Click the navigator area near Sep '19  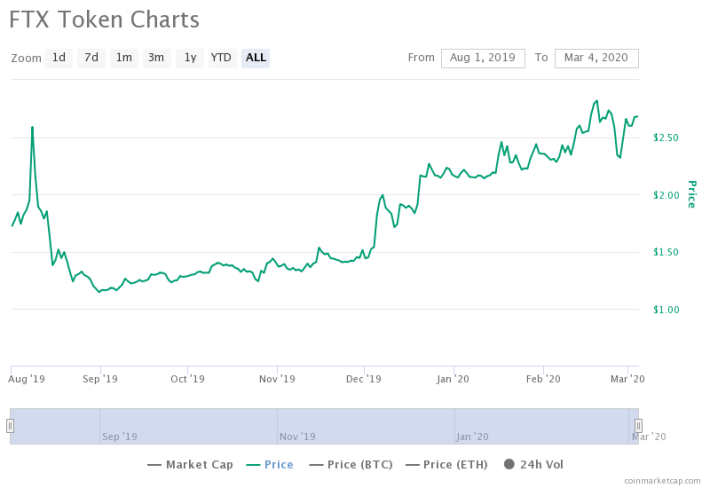tap(120, 436)
